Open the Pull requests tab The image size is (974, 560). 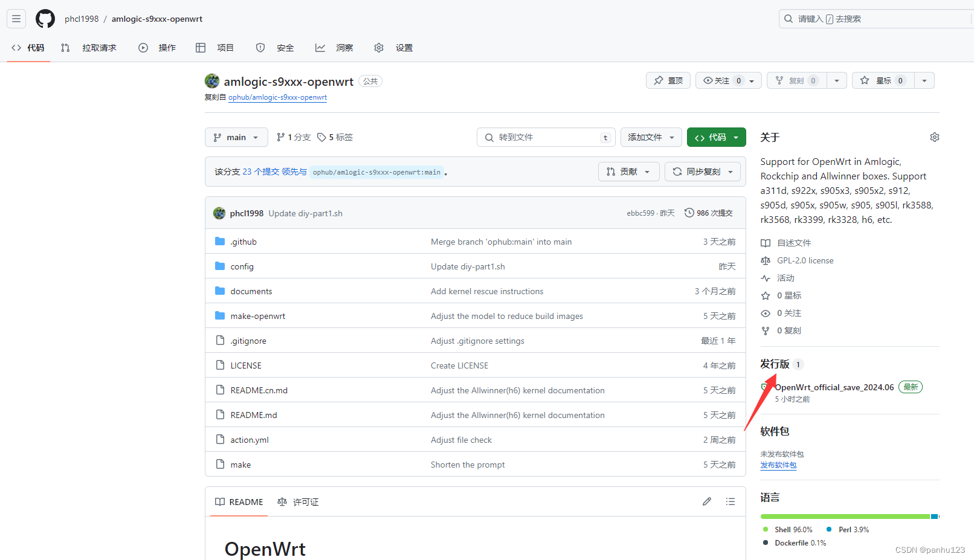point(89,48)
